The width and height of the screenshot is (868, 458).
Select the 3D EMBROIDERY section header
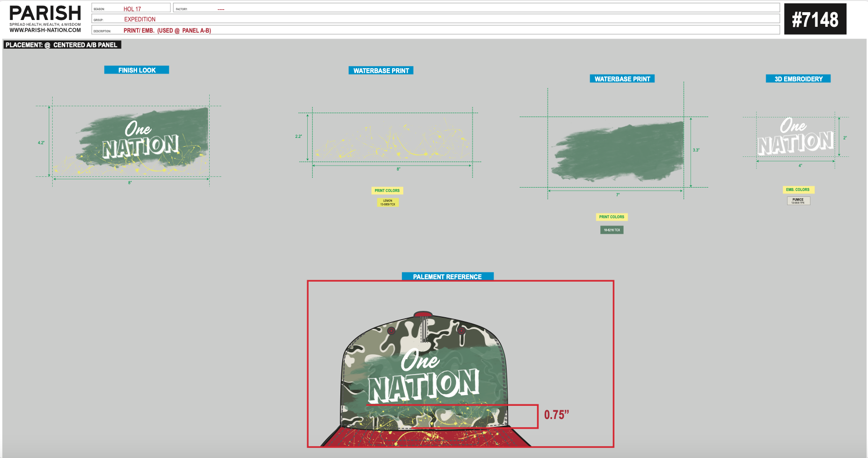(x=798, y=78)
